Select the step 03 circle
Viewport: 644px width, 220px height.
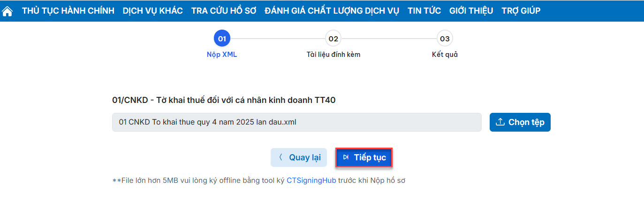(445, 39)
